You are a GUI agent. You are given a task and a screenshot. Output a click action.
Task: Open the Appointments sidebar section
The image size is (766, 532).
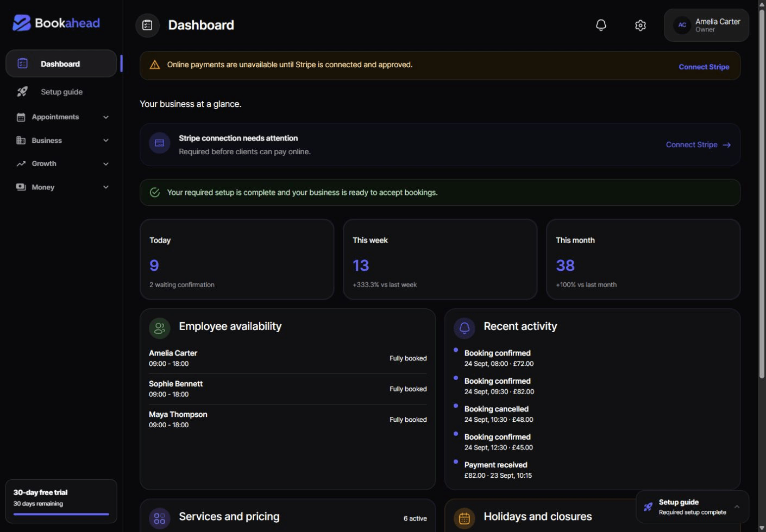61,117
